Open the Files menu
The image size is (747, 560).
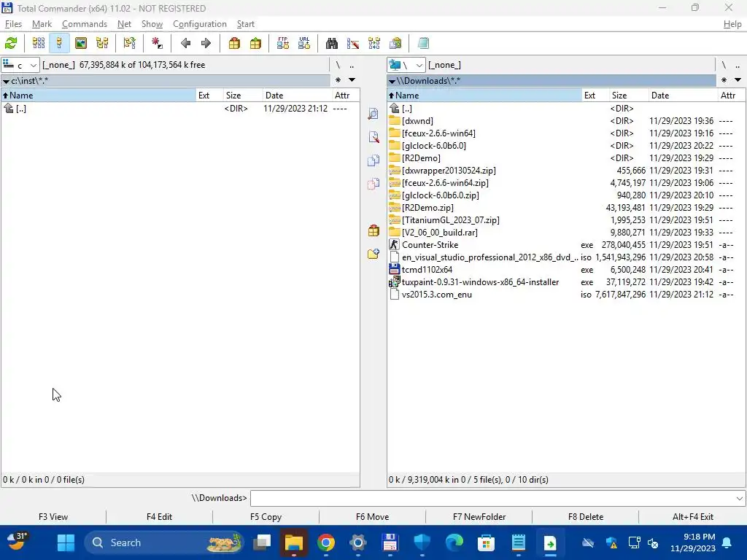click(x=13, y=24)
